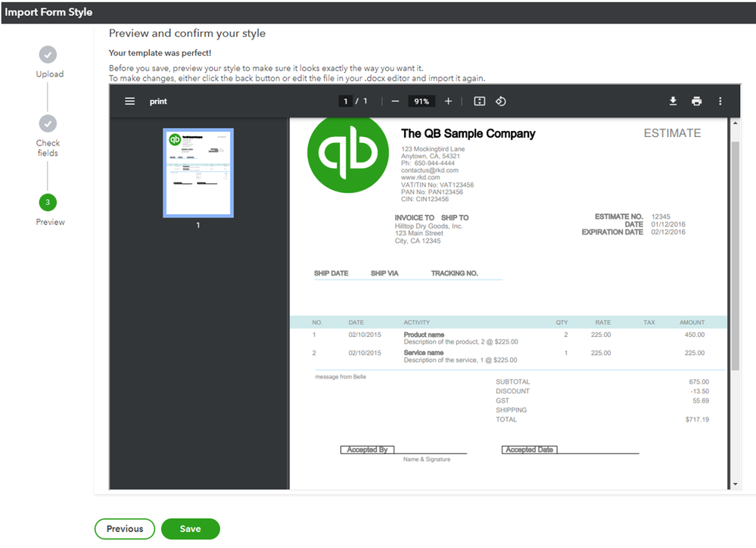
Task: Click the Preview step number 3 circle
Action: click(48, 202)
